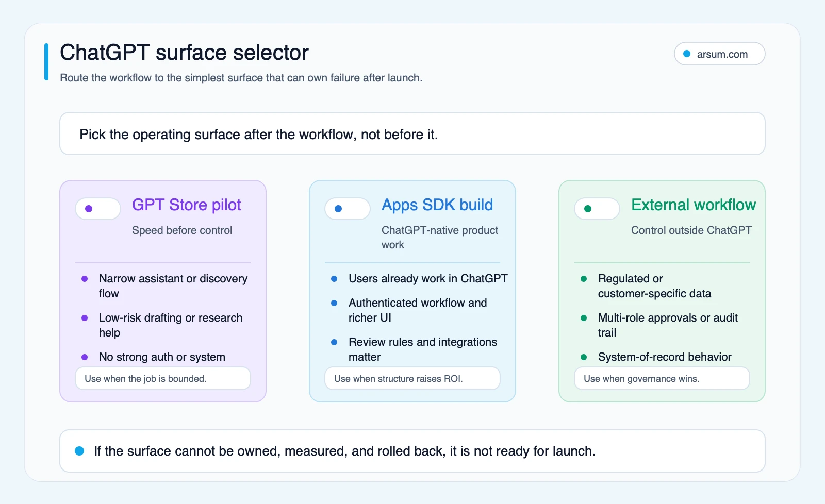Image resolution: width=825 pixels, height=504 pixels.
Task: Click green bullet beside 'Multi-role approvals'
Action: click(x=584, y=318)
